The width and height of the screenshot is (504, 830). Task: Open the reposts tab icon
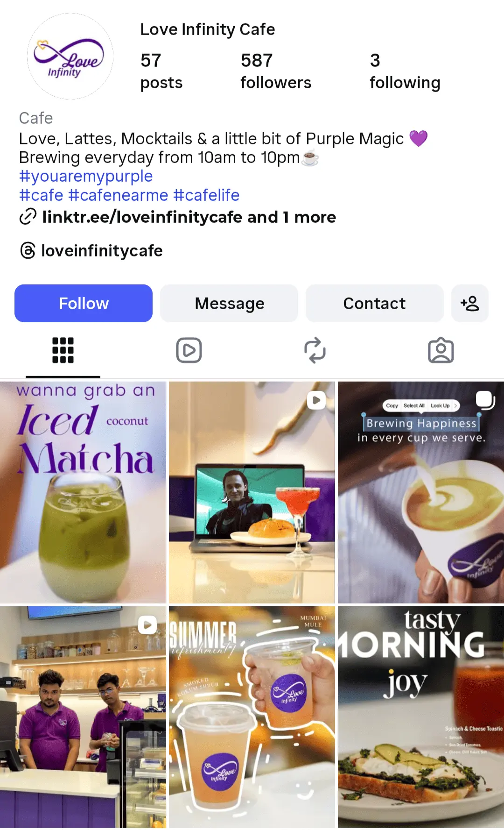(315, 350)
